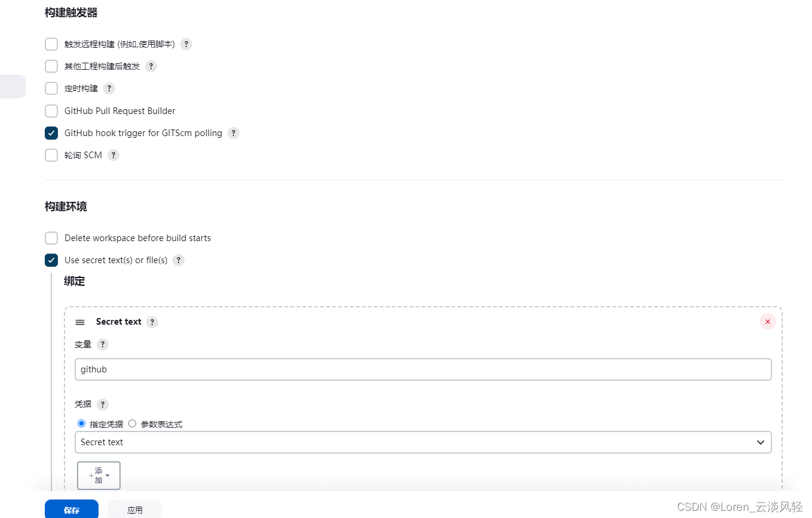The height and width of the screenshot is (518, 812).
Task: Expand the Secret text credentials dropdown
Action: [x=423, y=442]
